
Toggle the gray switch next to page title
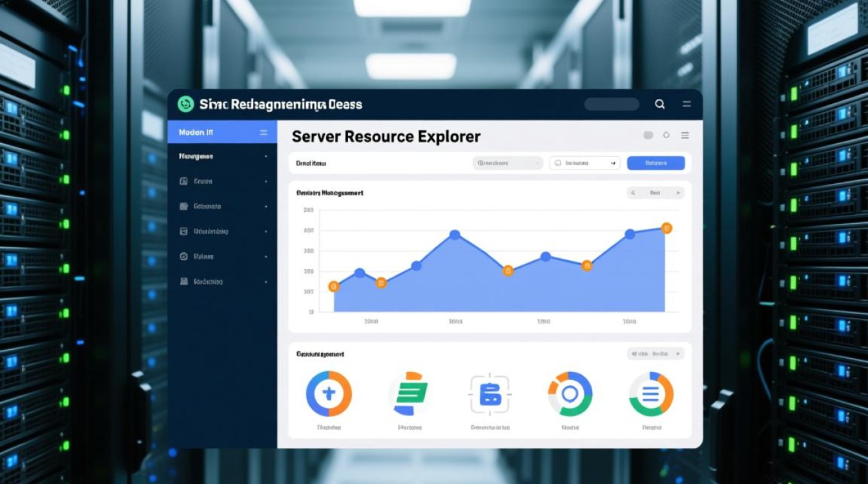(648, 136)
